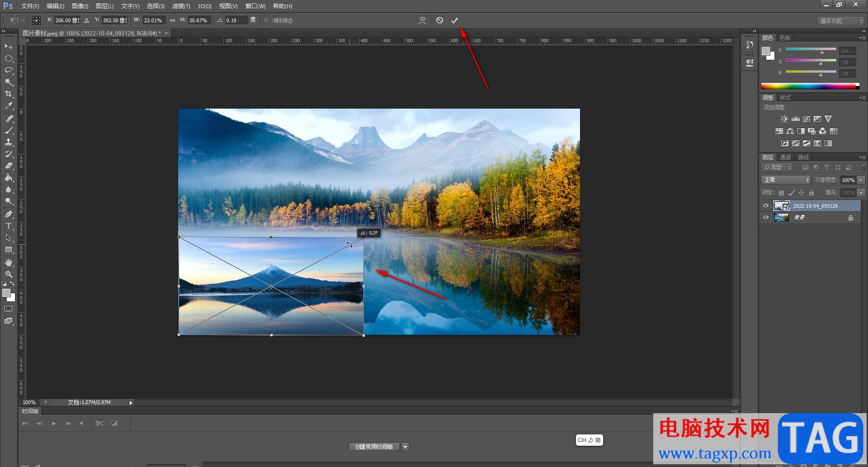Select the Brush tool
Image resolution: width=868 pixels, height=467 pixels.
pyautogui.click(x=9, y=130)
